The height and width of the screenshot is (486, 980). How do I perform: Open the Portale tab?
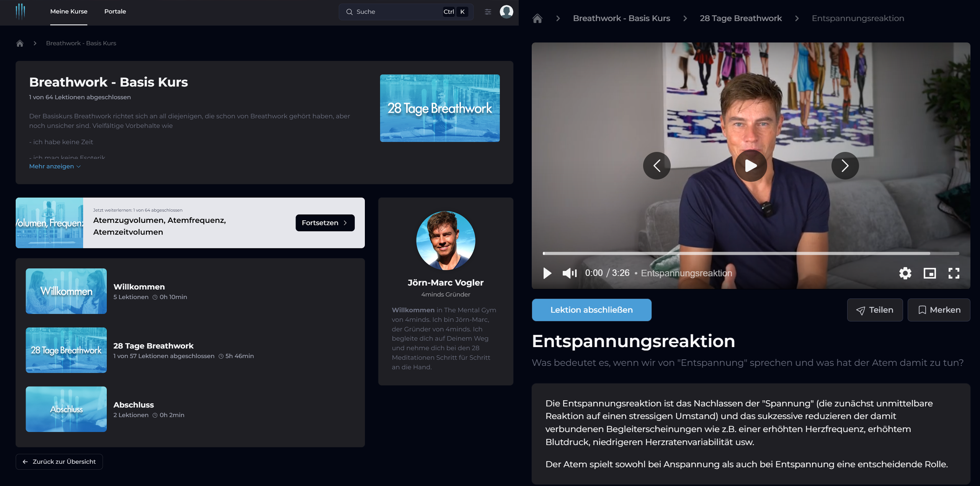tap(115, 11)
